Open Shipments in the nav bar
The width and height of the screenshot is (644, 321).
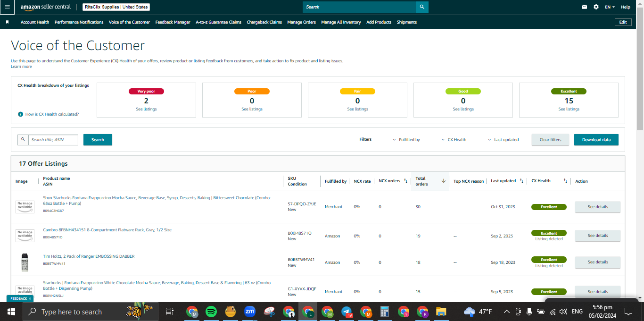pos(406,22)
